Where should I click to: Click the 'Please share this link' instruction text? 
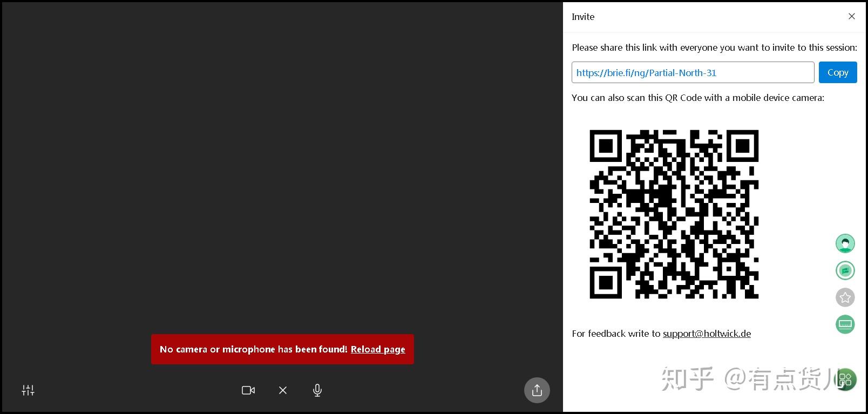pos(714,47)
